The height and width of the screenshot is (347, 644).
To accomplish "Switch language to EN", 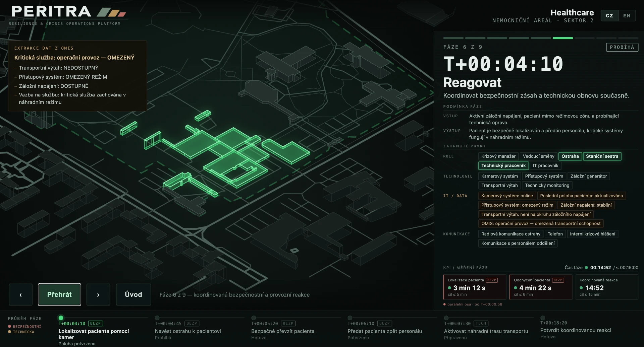I will tap(627, 16).
